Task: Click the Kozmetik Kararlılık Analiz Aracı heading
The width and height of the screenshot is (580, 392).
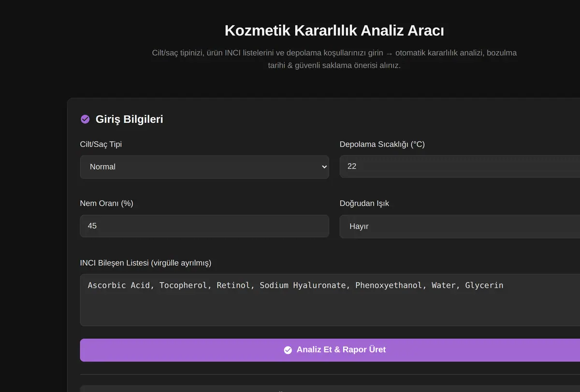Action: click(334, 30)
